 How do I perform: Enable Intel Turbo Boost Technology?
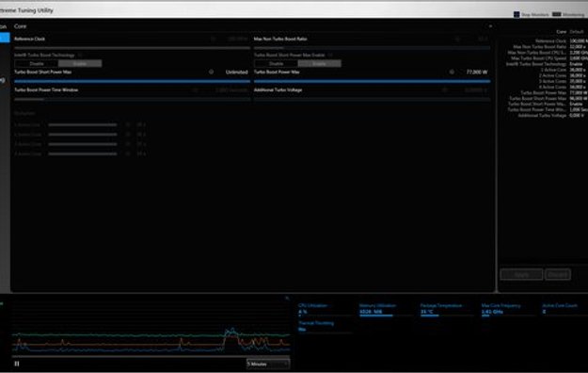(x=80, y=63)
